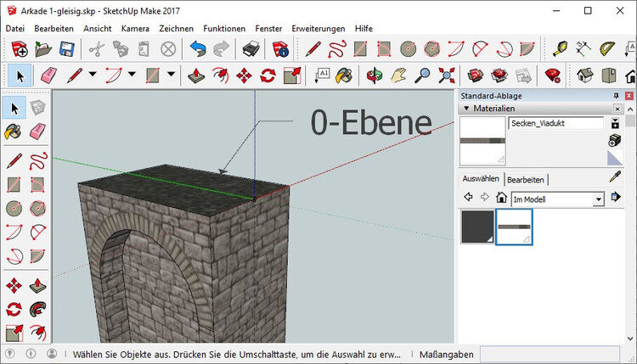Switch to the Bearbeiten tab in Materialien

point(526,179)
